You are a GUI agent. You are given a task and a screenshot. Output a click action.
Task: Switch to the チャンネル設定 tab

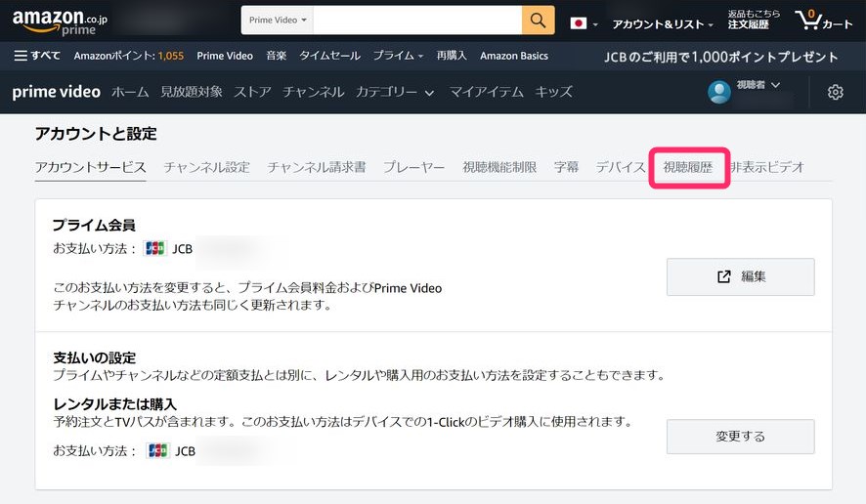click(x=206, y=167)
